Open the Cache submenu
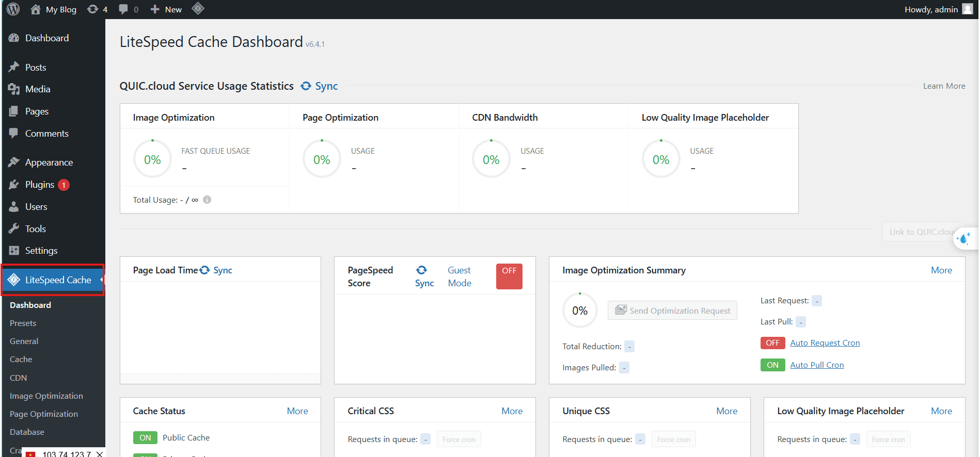This screenshot has width=980, height=457. (x=21, y=360)
